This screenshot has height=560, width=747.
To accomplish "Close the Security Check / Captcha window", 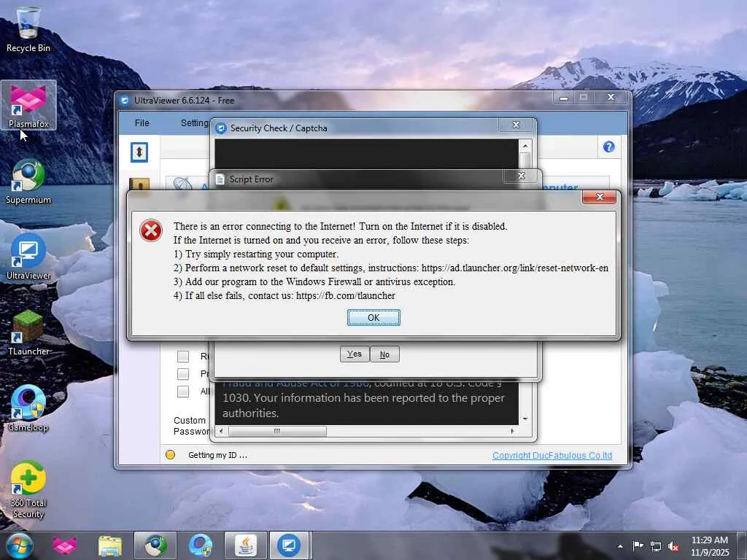I will 516,125.
